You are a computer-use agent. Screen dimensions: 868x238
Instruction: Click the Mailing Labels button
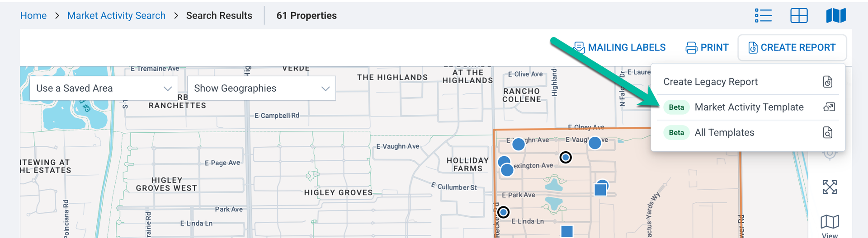click(x=620, y=47)
